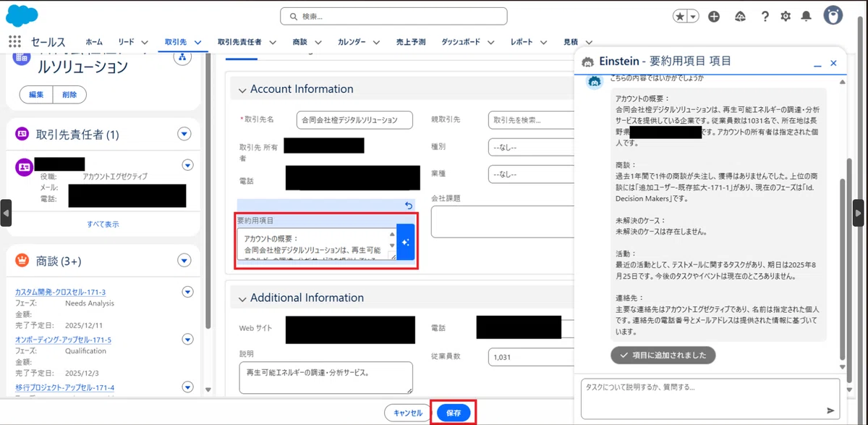
Task: Click the 編集 button
Action: [35, 94]
